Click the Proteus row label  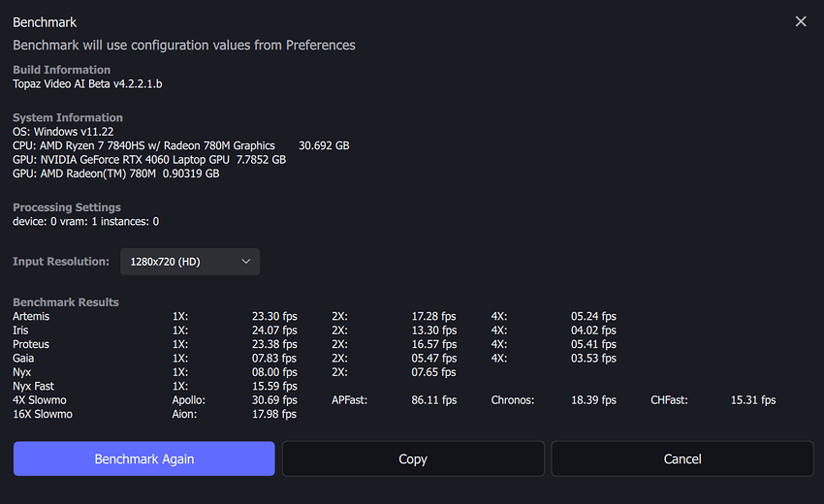(31, 344)
